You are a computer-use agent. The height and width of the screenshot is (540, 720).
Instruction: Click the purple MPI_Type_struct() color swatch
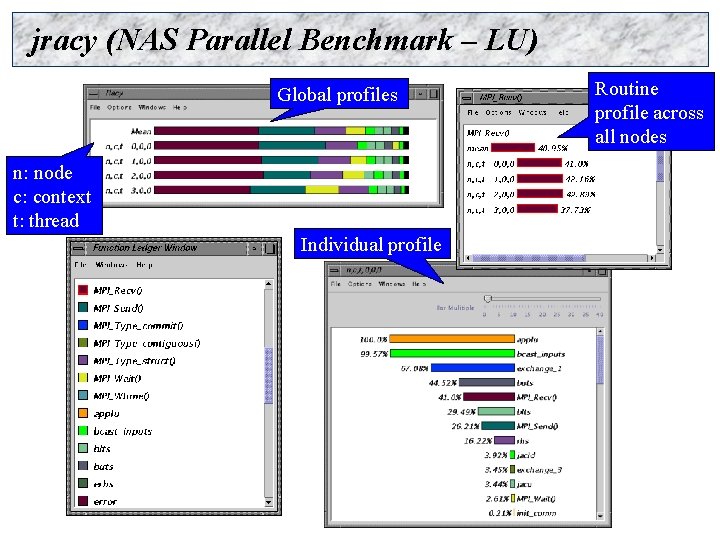pyautogui.click(x=83, y=360)
